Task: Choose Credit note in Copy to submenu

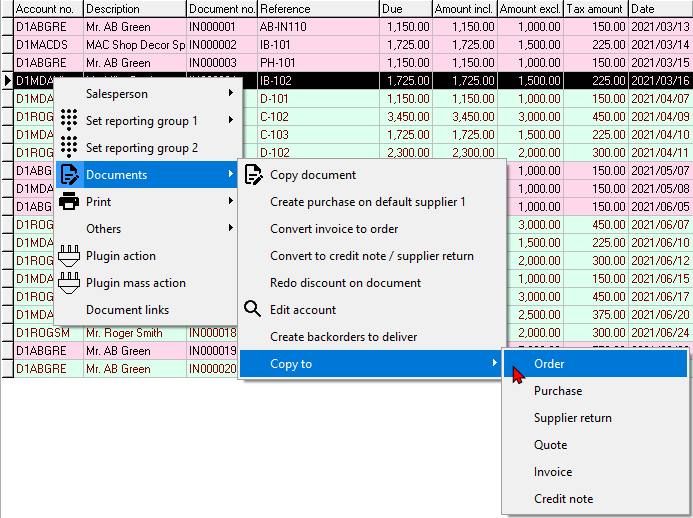Action: click(595, 499)
